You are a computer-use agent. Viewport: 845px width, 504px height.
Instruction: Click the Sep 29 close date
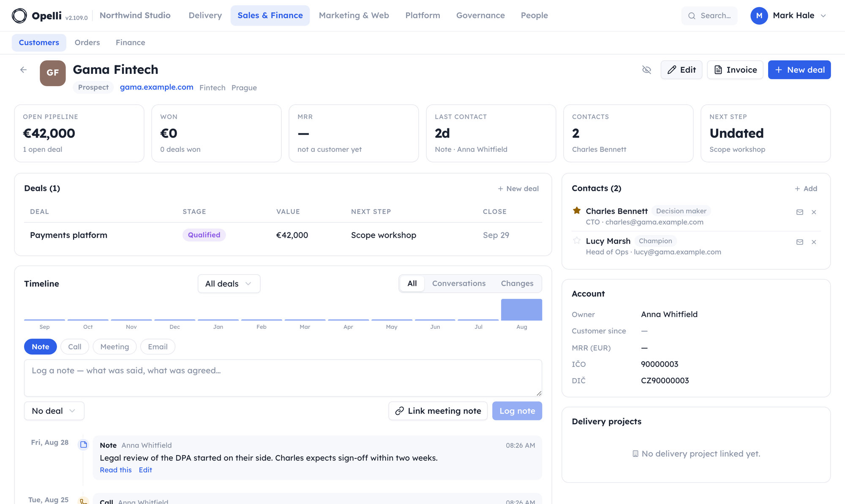click(x=496, y=235)
